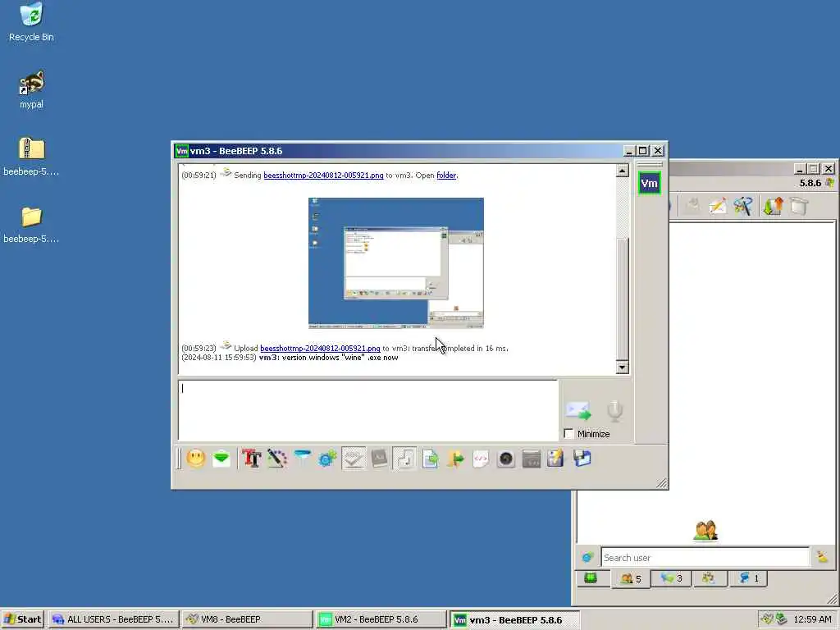
Task: Click the code tag page icon
Action: [x=481, y=459]
